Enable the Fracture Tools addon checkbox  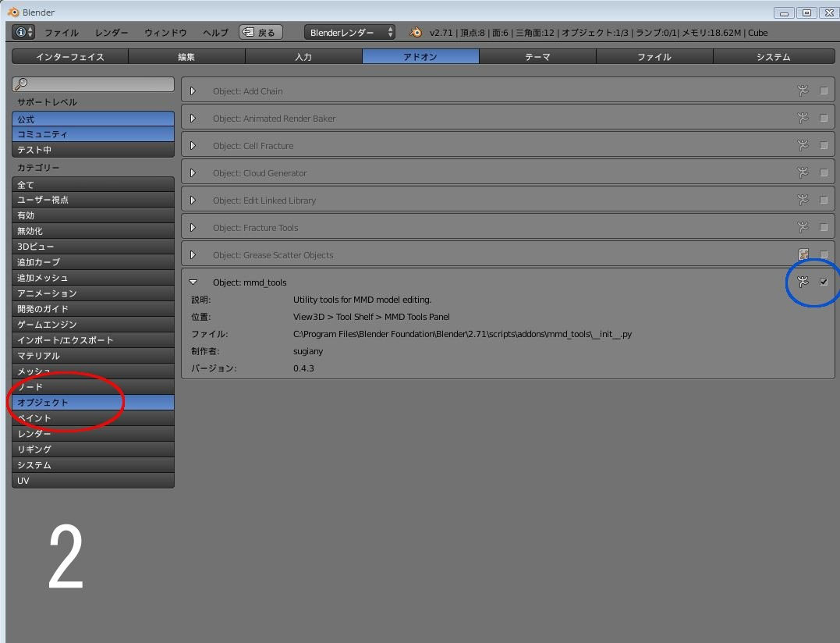(824, 228)
